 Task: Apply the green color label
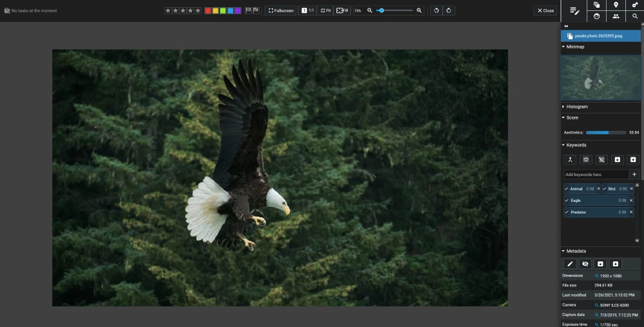pyautogui.click(x=223, y=11)
